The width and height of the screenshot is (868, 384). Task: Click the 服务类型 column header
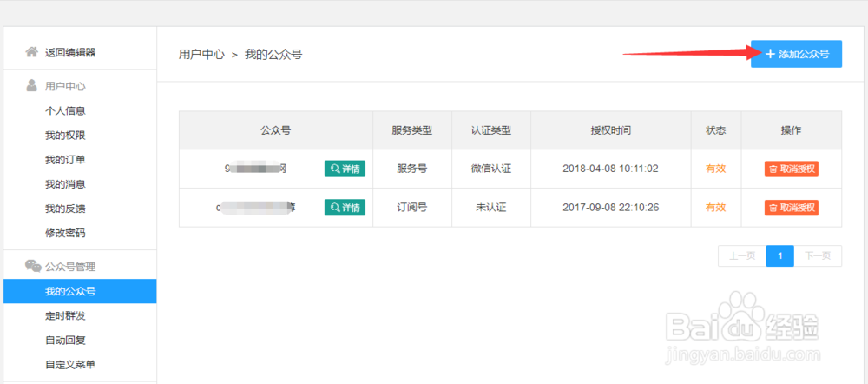411,130
